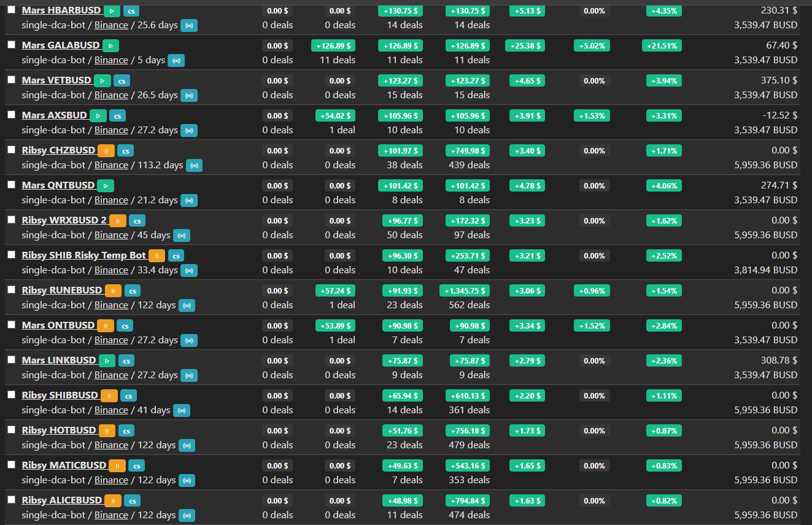Open the Ribsy SHIB Risky Temp Bot link
Viewport: 812px width, 525px height.
tap(84, 255)
